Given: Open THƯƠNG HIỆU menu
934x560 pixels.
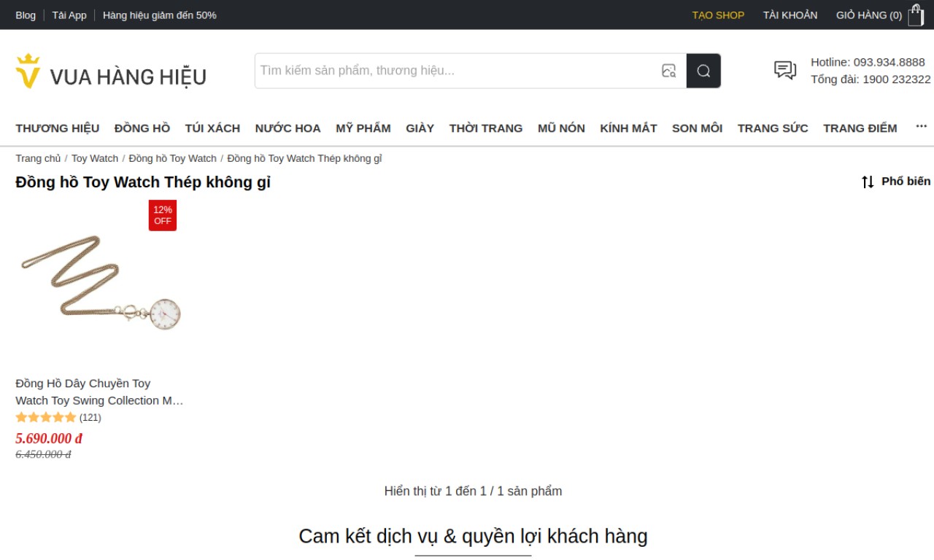Looking at the screenshot, I should (x=58, y=128).
